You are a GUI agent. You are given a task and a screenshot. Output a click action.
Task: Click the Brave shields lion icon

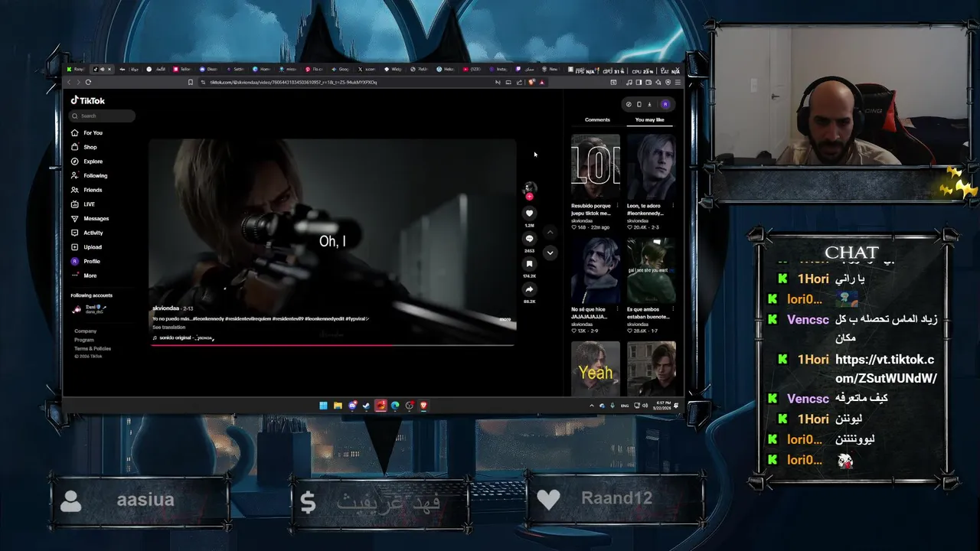533,82
